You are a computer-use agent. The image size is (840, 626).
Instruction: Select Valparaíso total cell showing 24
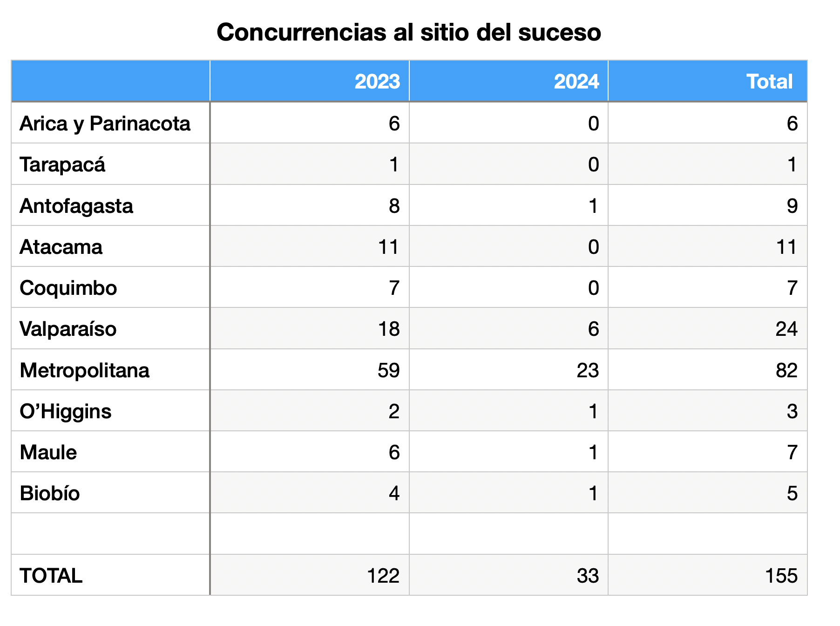point(708,328)
